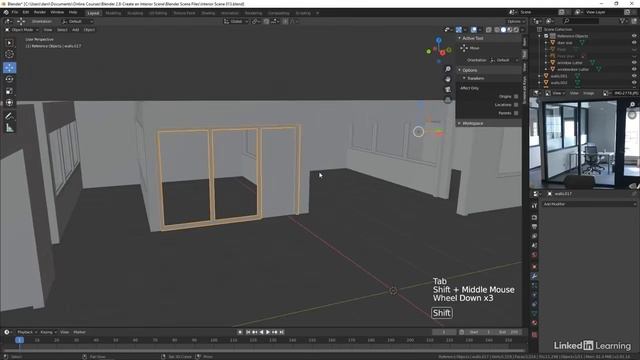Open the Add Modifier dropdown
The image size is (640, 360).
pos(589,204)
